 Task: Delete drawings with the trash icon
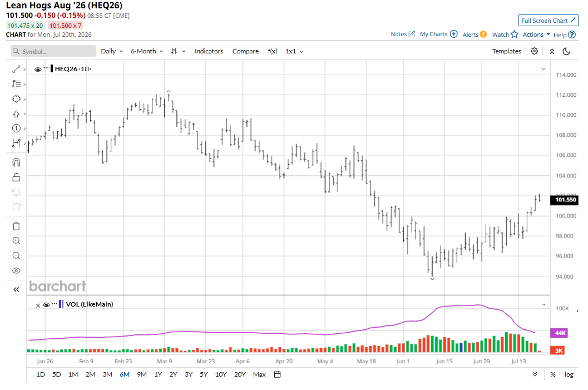16,226
